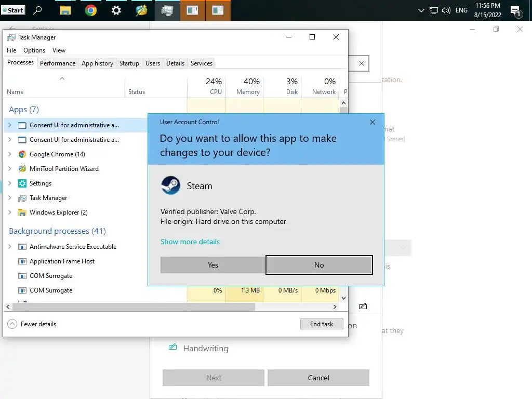Expand the Task Manager process row
The height and width of the screenshot is (399, 532).
pos(9,198)
